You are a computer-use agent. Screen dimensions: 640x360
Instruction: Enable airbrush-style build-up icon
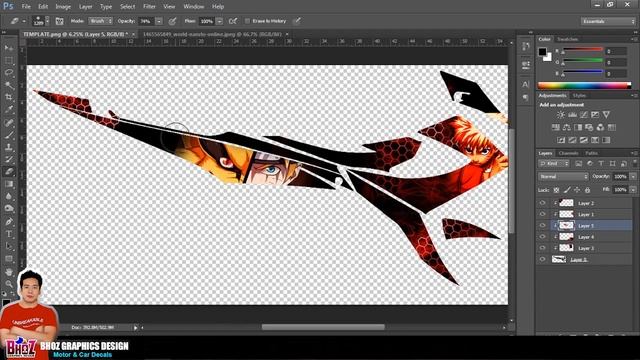click(x=233, y=21)
